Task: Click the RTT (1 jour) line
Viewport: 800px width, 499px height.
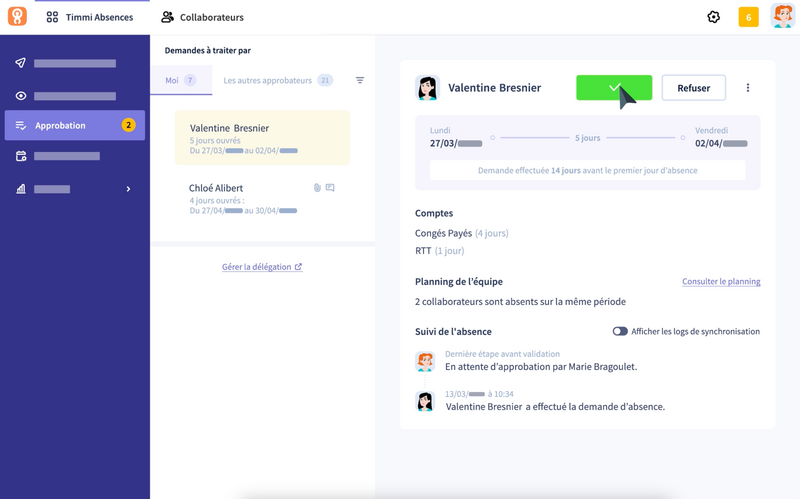Action: pyautogui.click(x=439, y=251)
